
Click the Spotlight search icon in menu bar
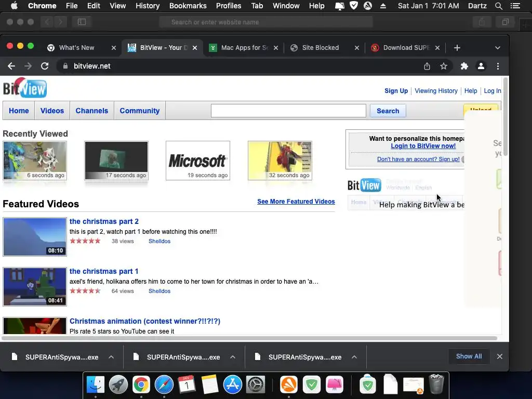click(x=498, y=6)
